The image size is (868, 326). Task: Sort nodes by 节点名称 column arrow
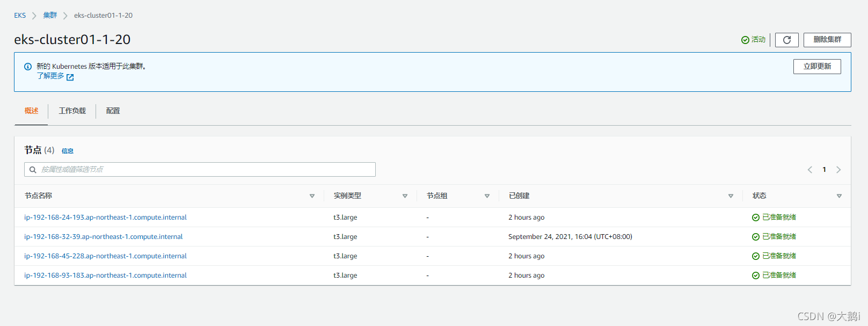click(312, 196)
